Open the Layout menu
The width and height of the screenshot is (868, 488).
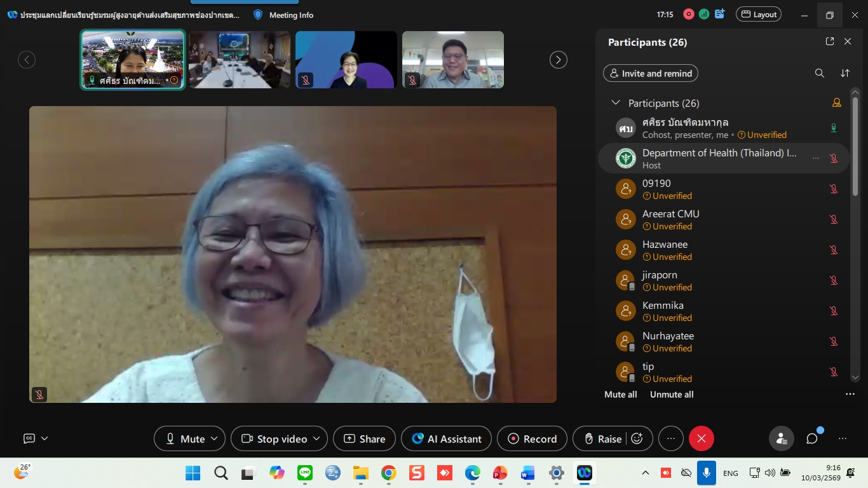click(758, 15)
